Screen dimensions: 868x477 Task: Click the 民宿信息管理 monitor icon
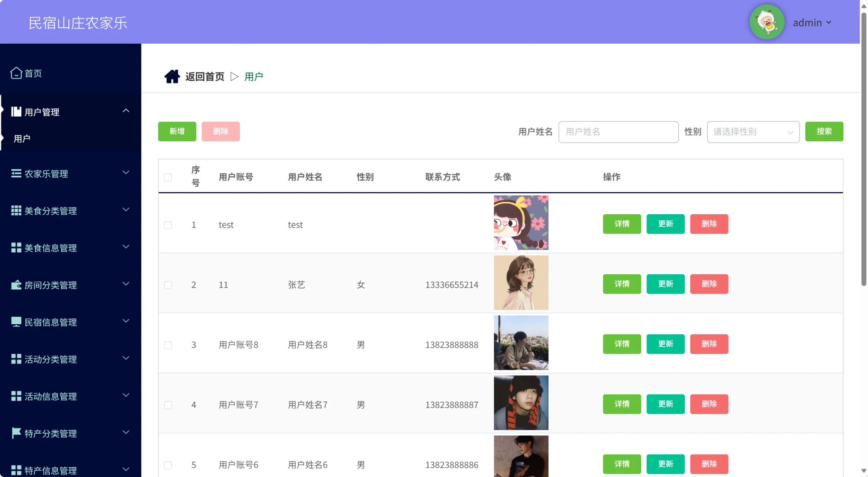(x=16, y=322)
